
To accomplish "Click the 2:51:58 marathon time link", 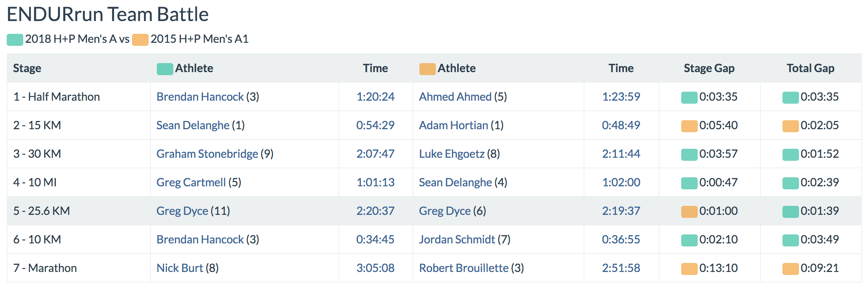I will [621, 268].
